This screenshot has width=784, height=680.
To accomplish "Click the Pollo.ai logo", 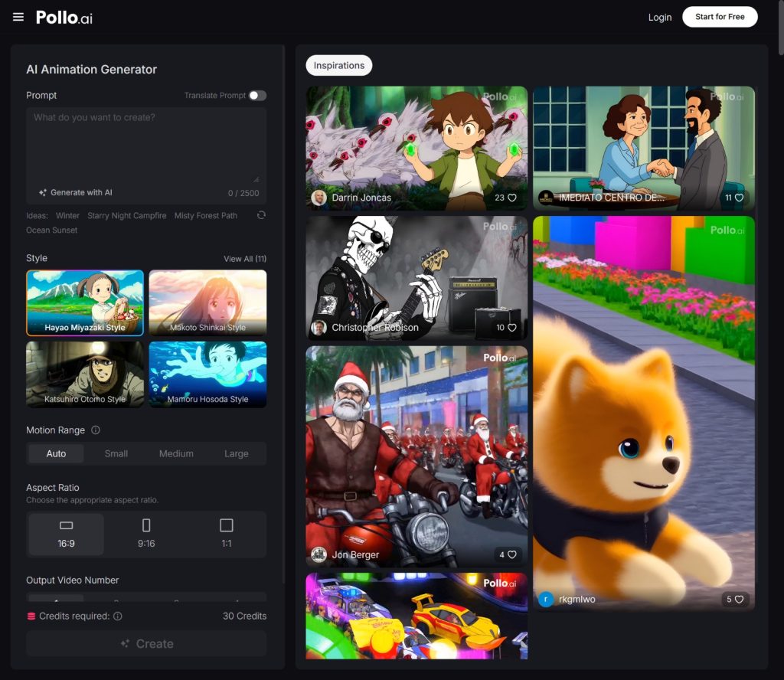I will coord(64,17).
